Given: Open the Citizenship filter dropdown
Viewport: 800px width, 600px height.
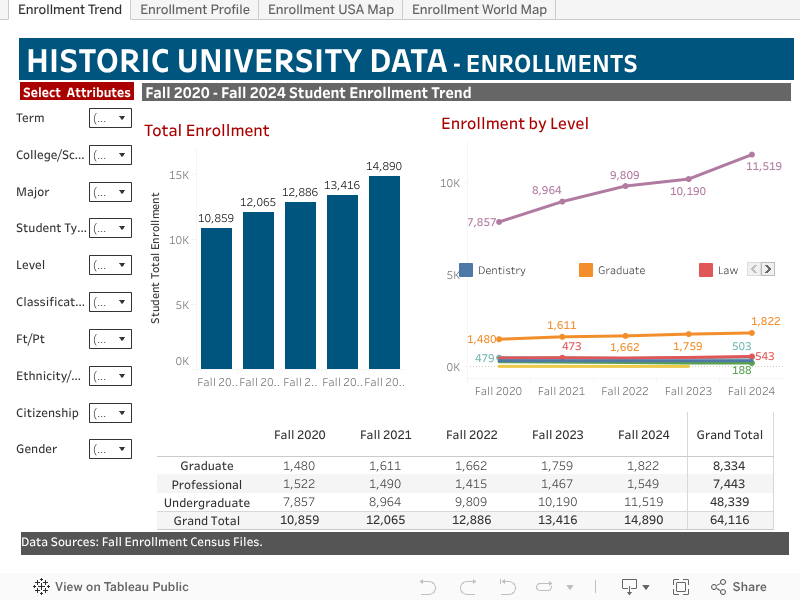Looking at the screenshot, I should coord(110,413).
